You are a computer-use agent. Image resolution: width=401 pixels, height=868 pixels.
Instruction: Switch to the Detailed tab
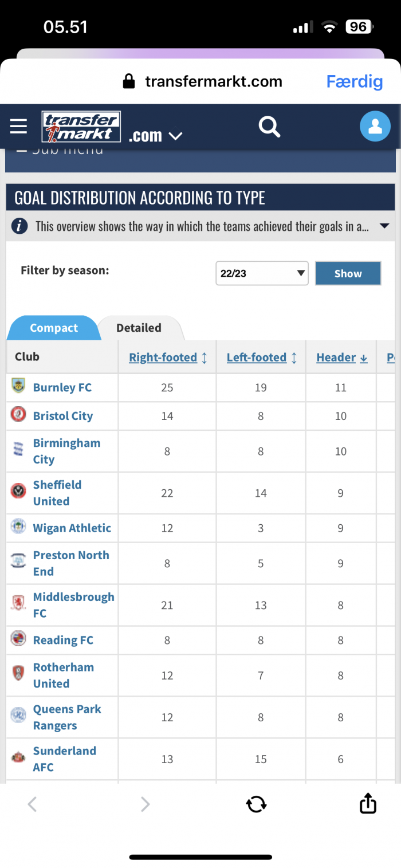[139, 328]
